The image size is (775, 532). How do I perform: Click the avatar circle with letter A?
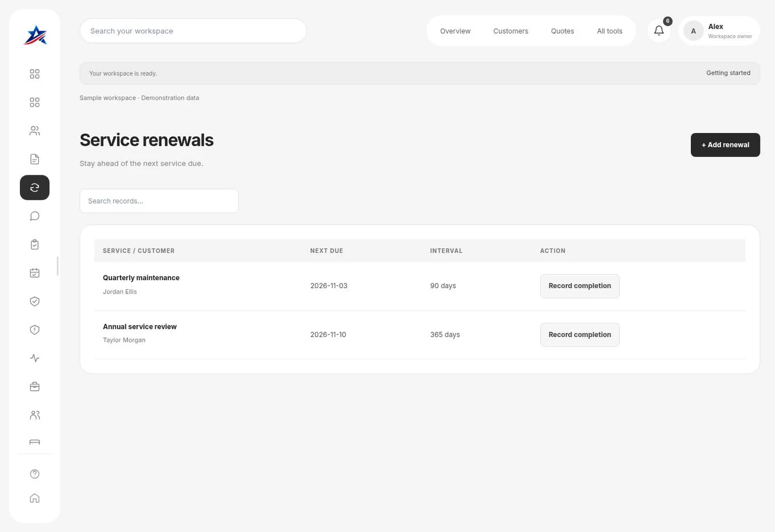coord(693,31)
